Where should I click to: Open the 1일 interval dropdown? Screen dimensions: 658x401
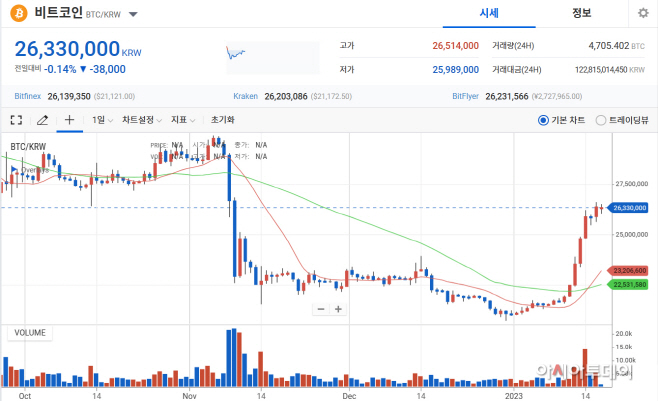102,120
